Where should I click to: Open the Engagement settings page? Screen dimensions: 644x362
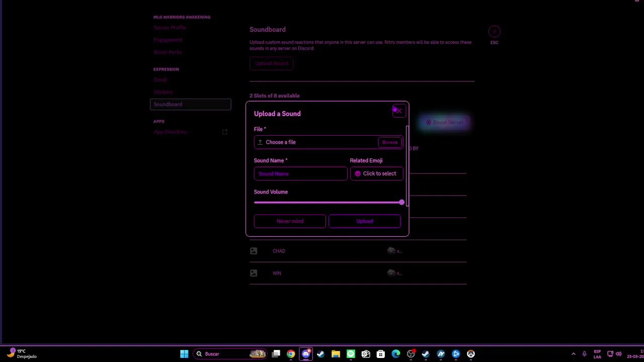pos(168,40)
